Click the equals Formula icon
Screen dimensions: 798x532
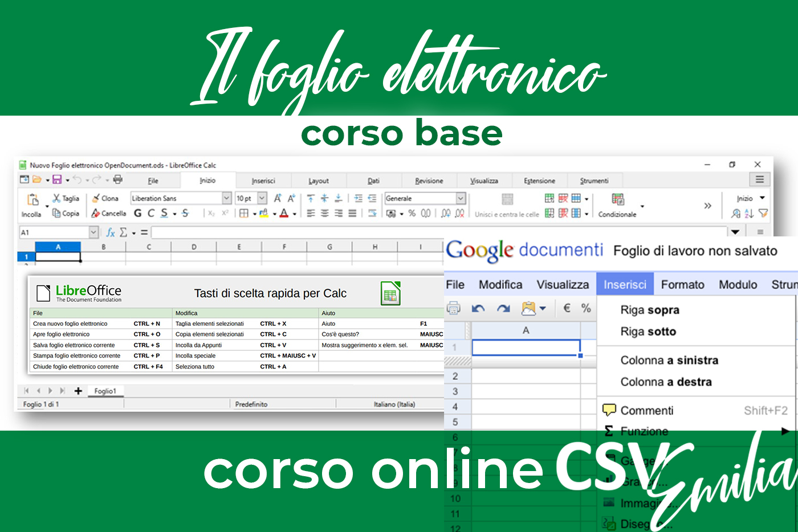pos(144,232)
